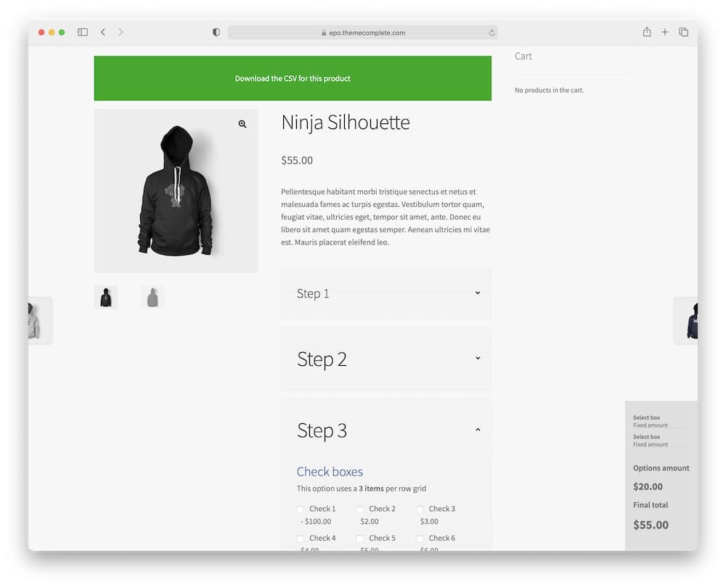Tick the Check 6 checkbox
The image size is (726, 588).
coord(420,539)
